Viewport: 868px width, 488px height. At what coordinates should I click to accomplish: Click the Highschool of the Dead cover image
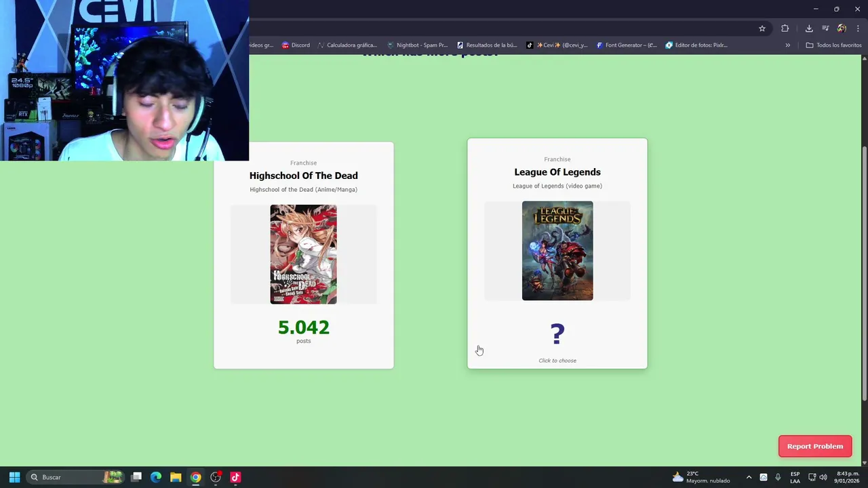303,254
